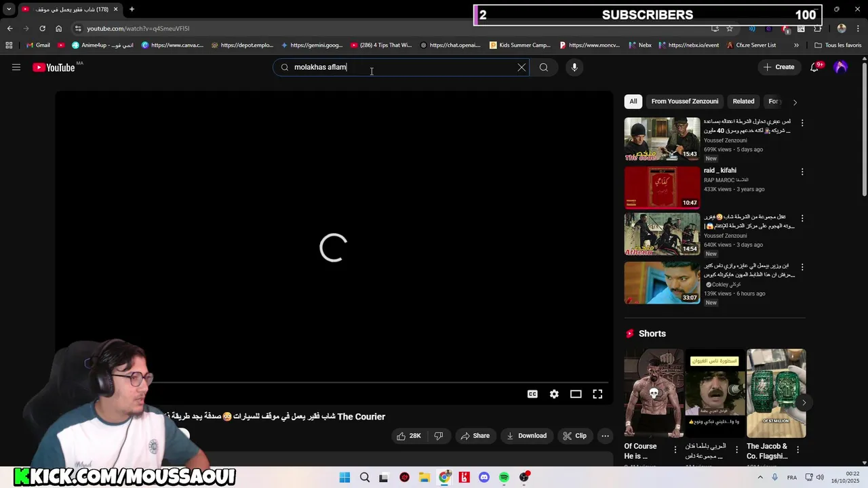Open options for the 14:54 video
The width and height of the screenshot is (868, 488).
(x=802, y=218)
